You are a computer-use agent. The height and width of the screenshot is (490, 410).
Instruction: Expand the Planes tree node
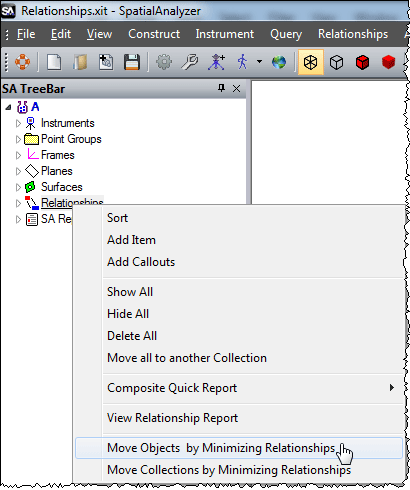(18, 171)
